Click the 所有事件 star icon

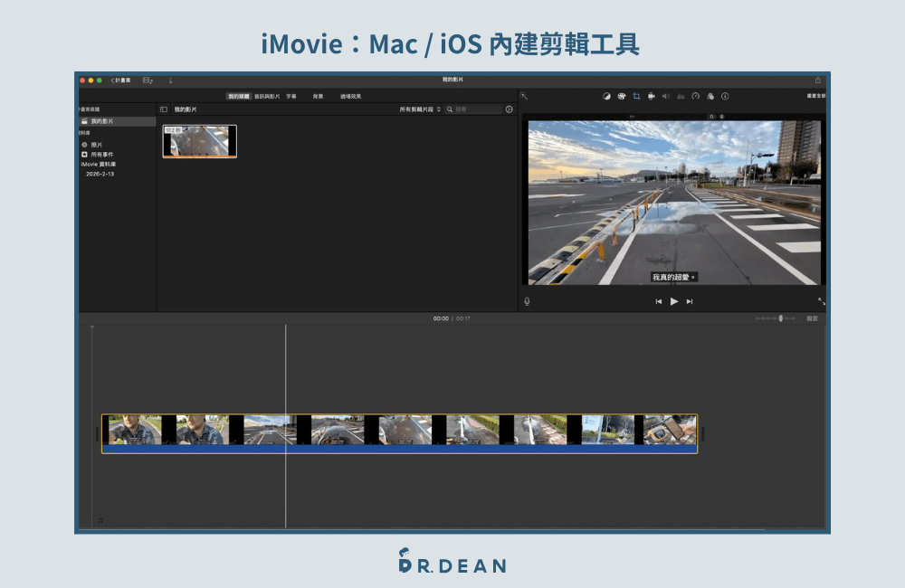pos(84,155)
